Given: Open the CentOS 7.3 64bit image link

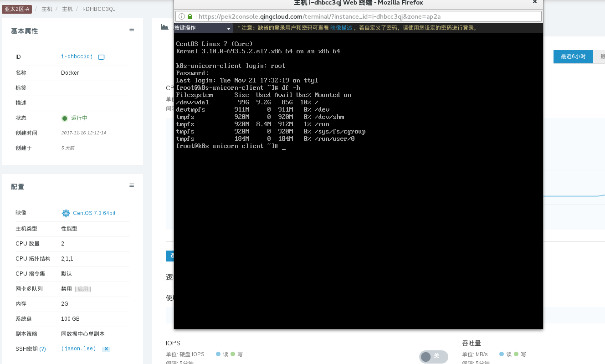Looking at the screenshot, I should 94,213.
